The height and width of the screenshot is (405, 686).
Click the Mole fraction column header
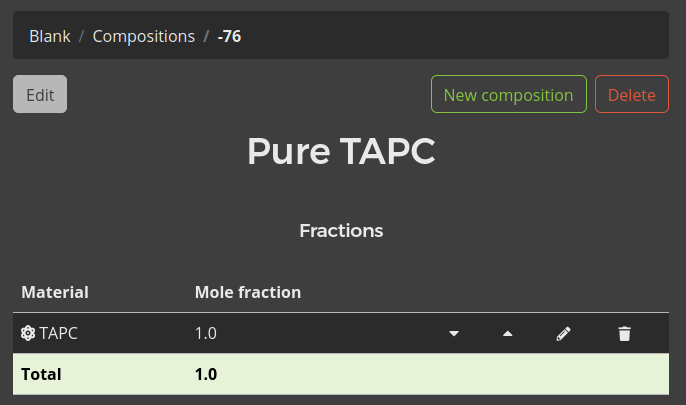click(x=248, y=292)
